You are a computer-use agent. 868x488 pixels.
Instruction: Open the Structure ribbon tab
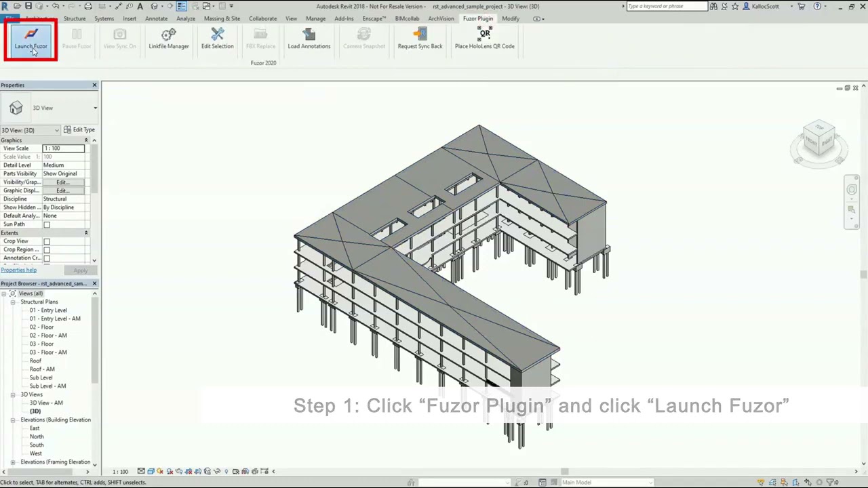pyautogui.click(x=75, y=18)
